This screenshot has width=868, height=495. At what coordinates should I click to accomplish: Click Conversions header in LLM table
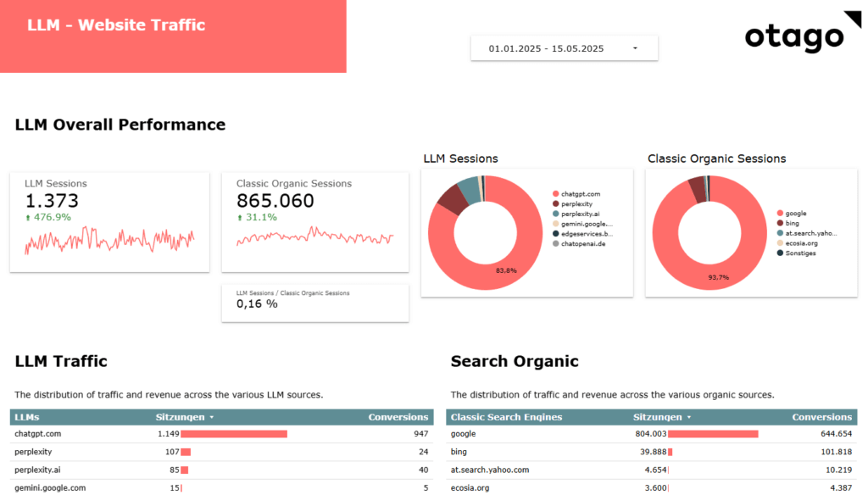(x=398, y=417)
